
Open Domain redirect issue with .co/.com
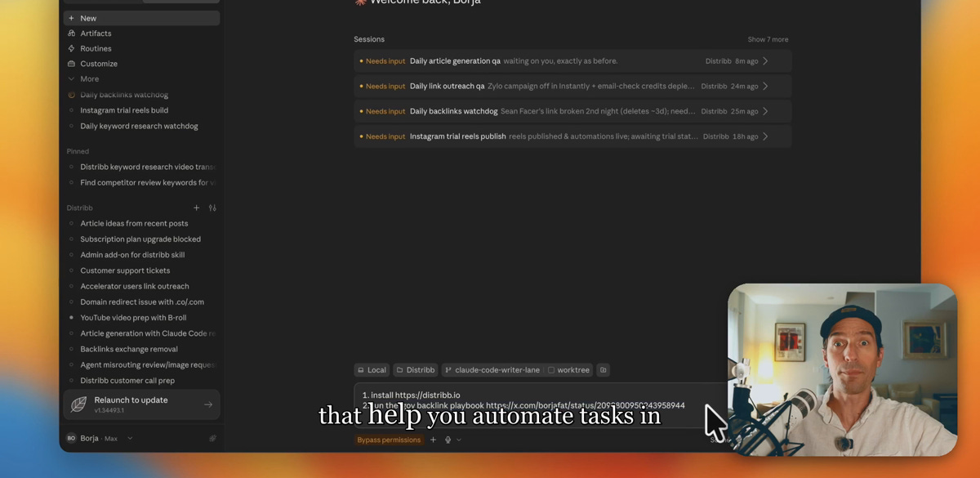[x=141, y=302]
